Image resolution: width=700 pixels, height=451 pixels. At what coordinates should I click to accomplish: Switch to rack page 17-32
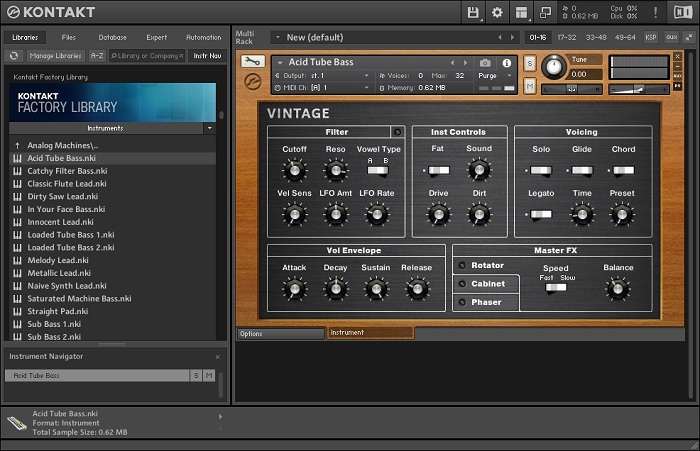(x=567, y=38)
